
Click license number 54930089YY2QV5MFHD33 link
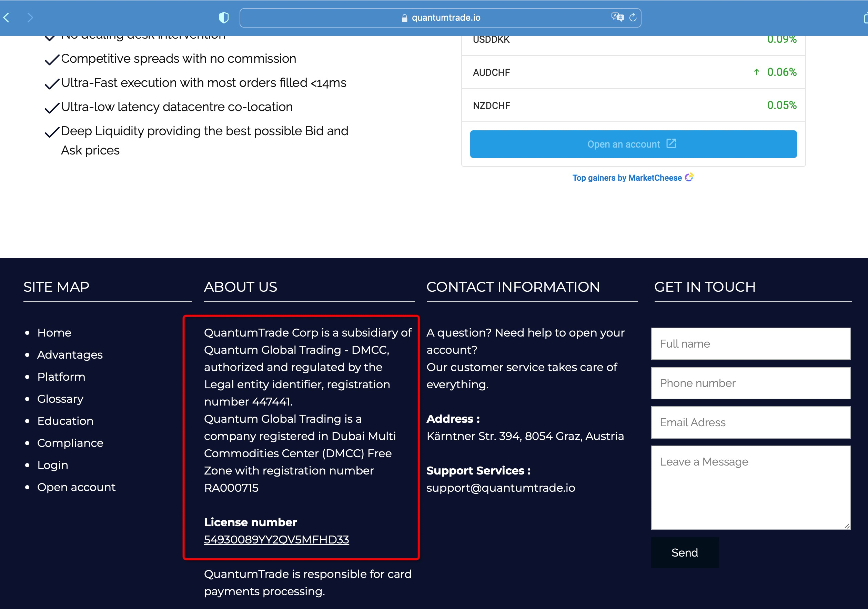276,539
